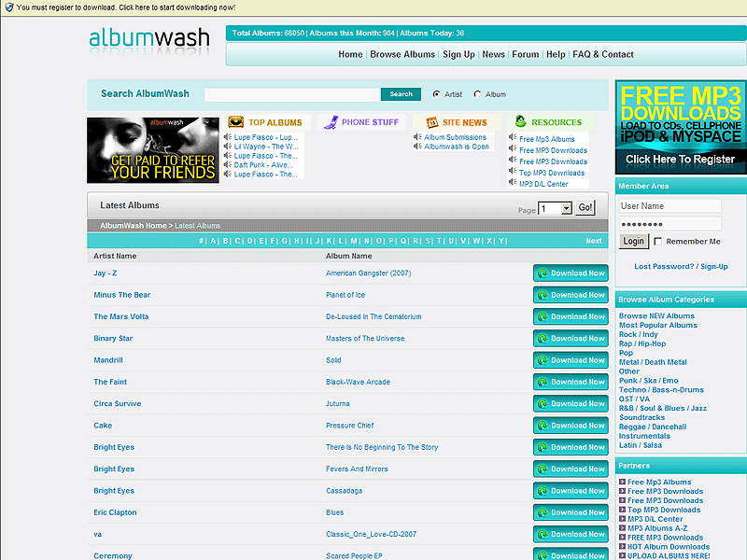Select the Artist search radio button

[x=436, y=93]
